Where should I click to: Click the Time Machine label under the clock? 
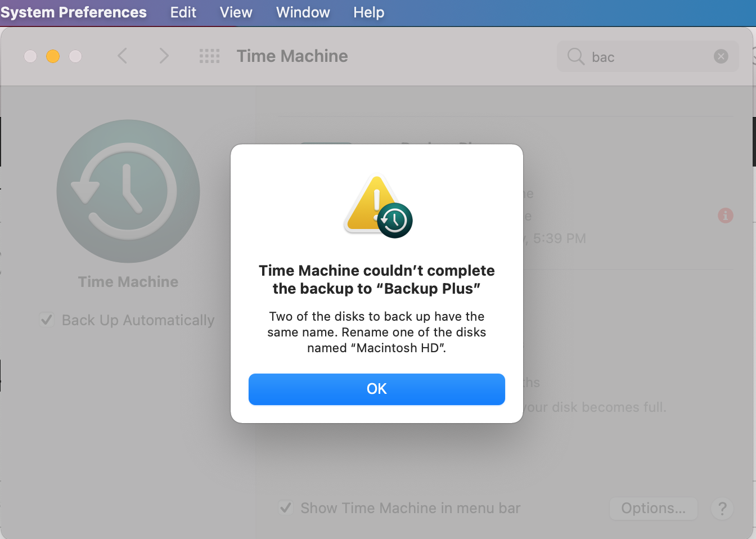click(128, 281)
